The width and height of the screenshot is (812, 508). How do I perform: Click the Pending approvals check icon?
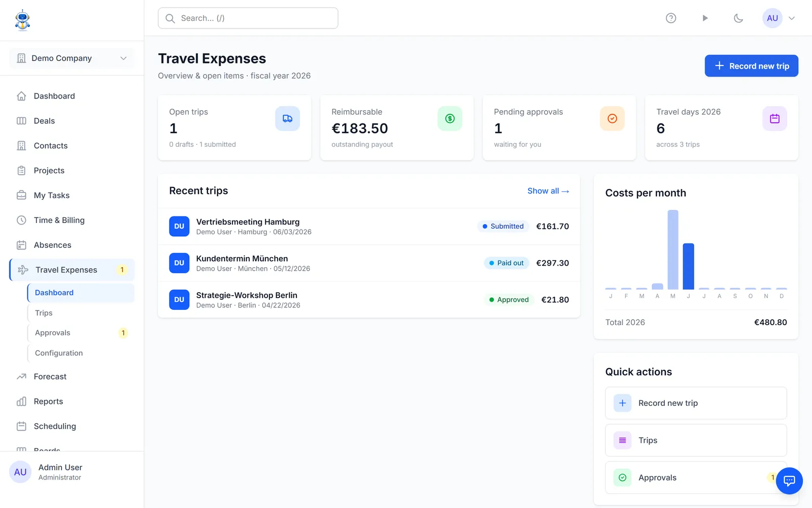point(612,119)
